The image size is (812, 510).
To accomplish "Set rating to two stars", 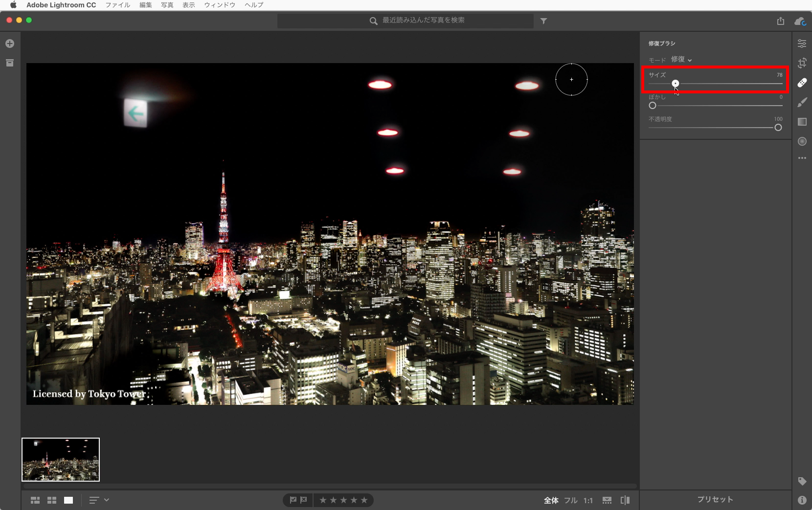I will [x=333, y=500].
